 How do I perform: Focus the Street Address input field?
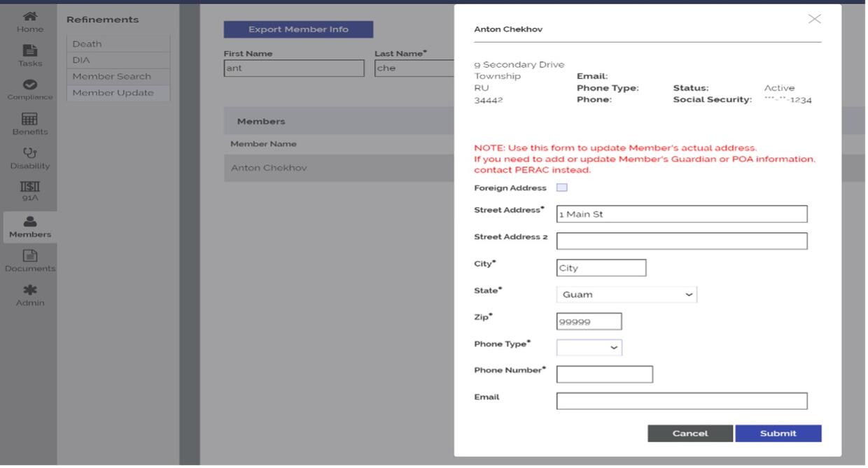pyautogui.click(x=681, y=214)
